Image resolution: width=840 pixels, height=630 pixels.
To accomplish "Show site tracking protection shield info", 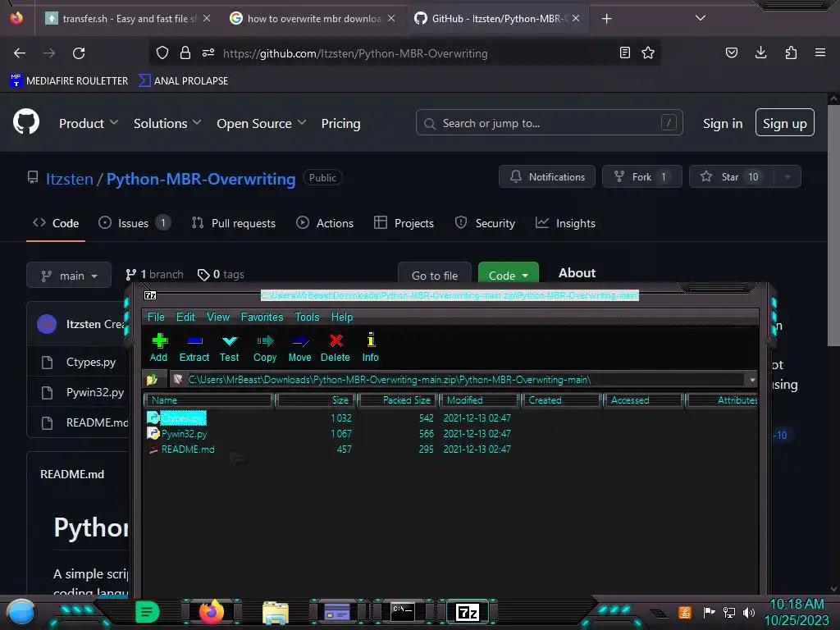I will pyautogui.click(x=162, y=52).
